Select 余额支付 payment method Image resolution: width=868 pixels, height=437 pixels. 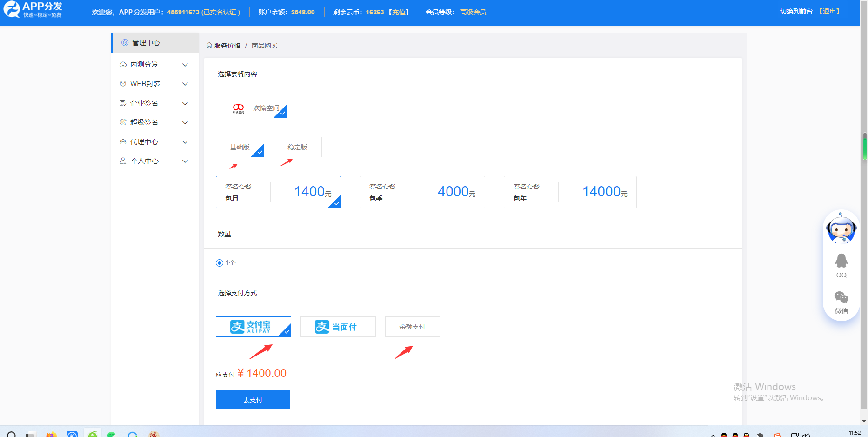click(412, 327)
